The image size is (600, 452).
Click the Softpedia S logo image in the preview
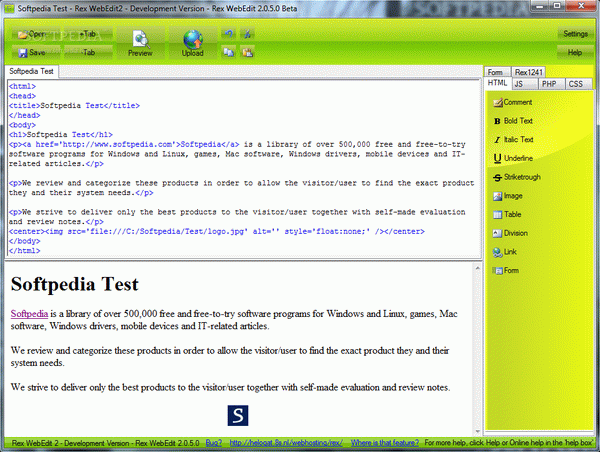pyautogui.click(x=238, y=415)
